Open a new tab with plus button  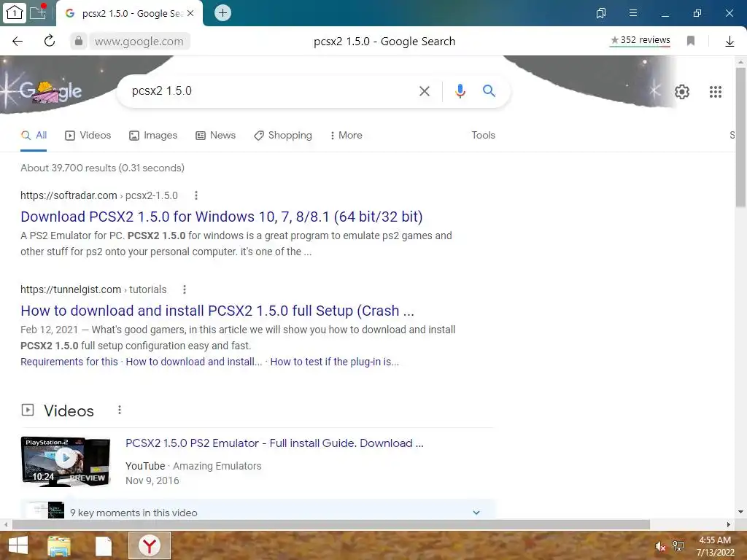[222, 13]
